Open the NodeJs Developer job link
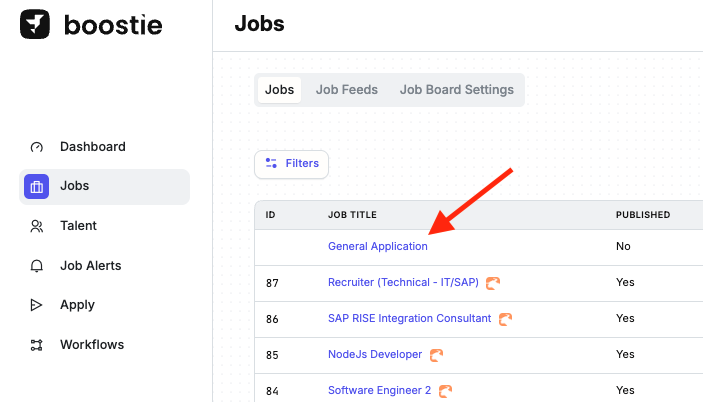 [375, 354]
